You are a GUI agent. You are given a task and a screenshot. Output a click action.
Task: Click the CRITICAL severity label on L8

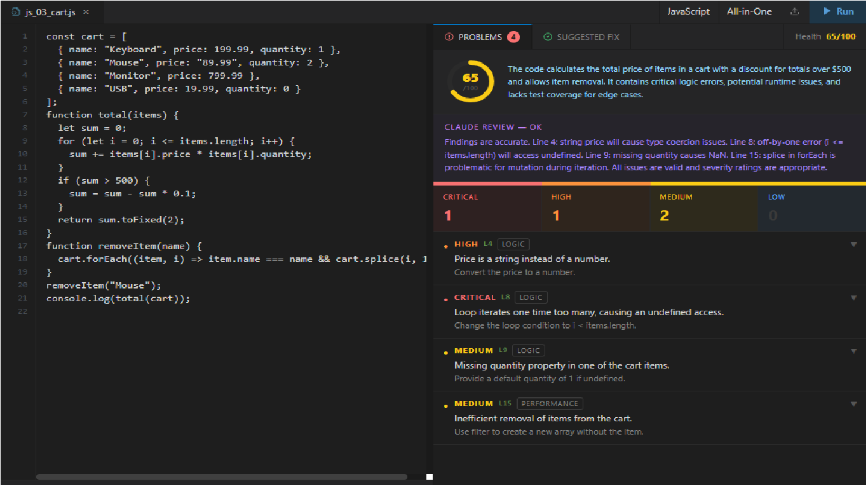475,297
